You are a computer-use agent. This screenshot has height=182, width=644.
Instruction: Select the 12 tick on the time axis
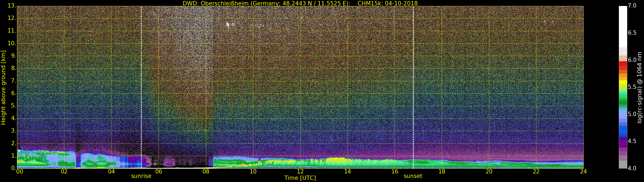pyautogui.click(x=300, y=172)
